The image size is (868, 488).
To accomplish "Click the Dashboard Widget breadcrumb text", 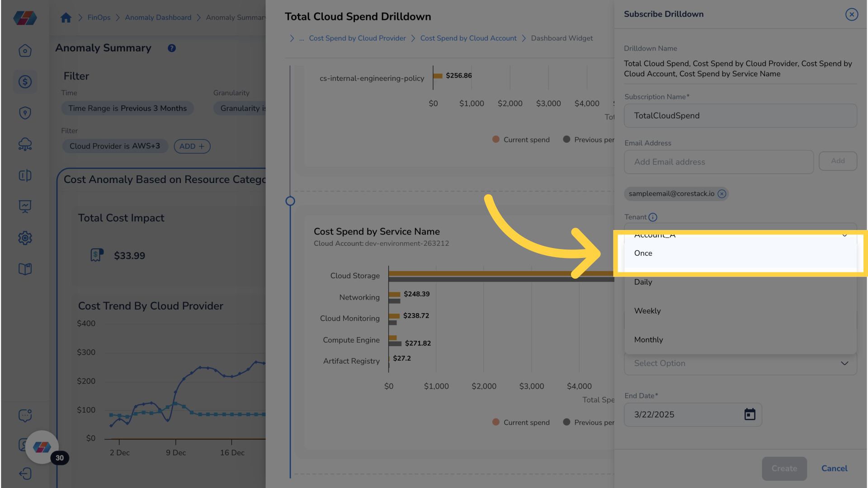I will (562, 38).
